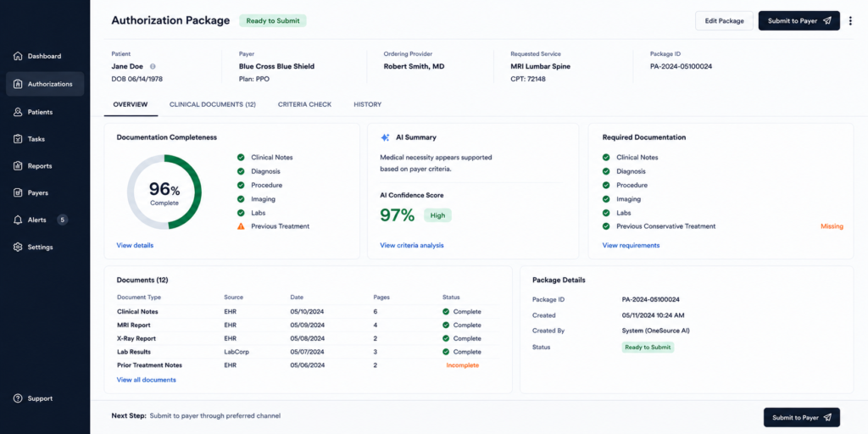Select the Patients person icon

(x=18, y=112)
